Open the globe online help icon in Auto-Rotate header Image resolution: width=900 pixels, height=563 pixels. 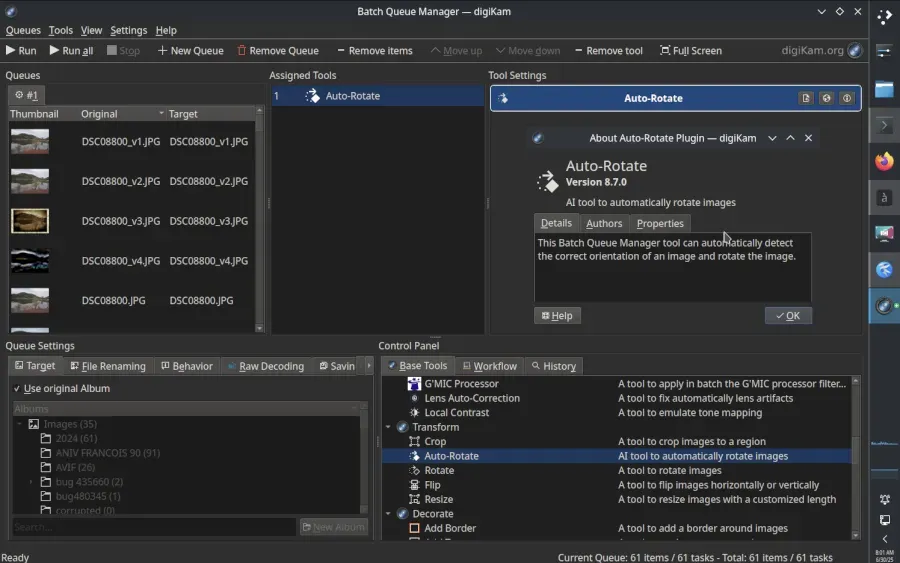click(827, 98)
